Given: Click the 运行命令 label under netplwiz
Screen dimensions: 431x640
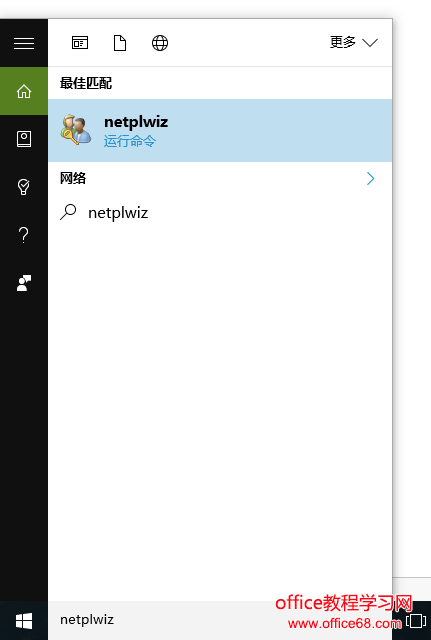Looking at the screenshot, I should click(x=130, y=141).
